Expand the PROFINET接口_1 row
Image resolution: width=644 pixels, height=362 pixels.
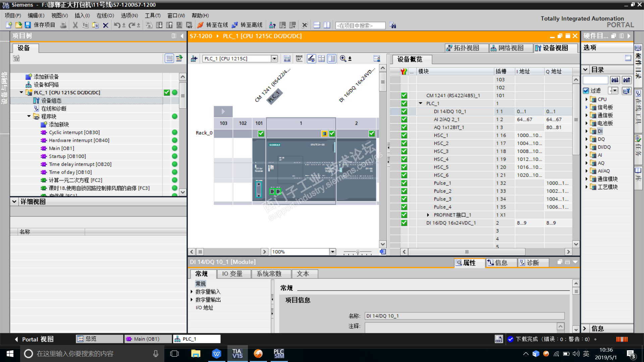pos(428,215)
